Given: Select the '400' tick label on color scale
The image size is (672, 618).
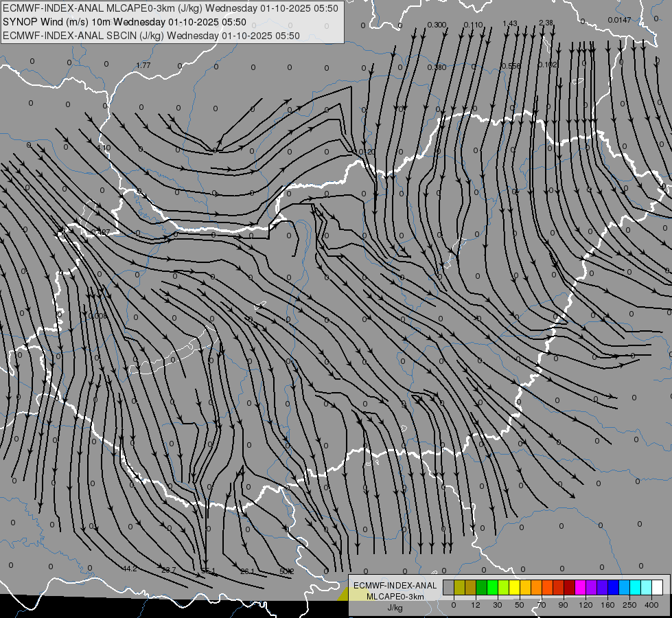Looking at the screenshot, I should 651,605.
